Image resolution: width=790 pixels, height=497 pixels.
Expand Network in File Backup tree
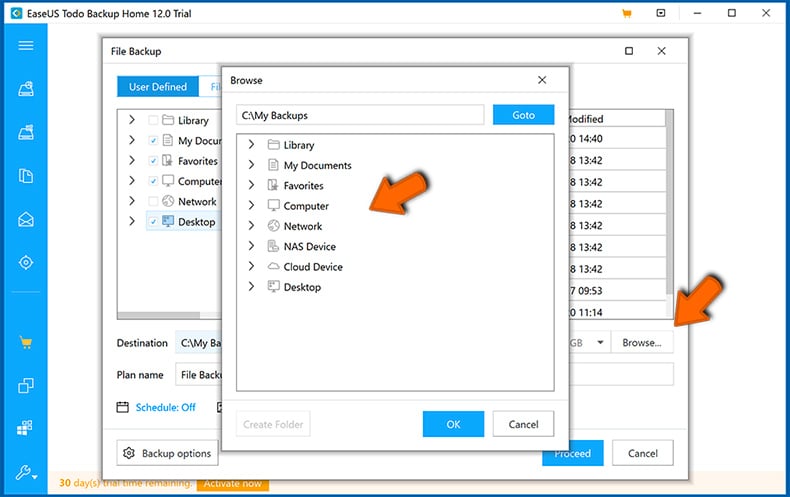point(131,201)
